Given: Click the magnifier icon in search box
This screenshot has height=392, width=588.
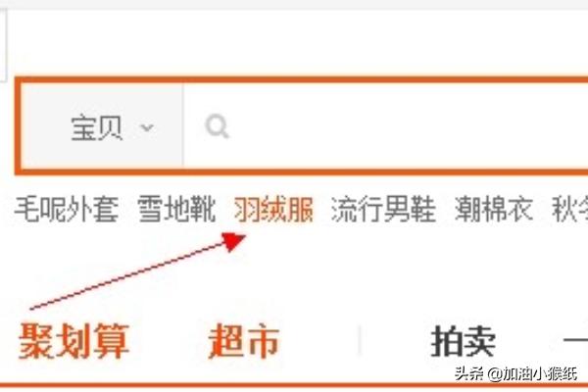Looking at the screenshot, I should [218, 126].
